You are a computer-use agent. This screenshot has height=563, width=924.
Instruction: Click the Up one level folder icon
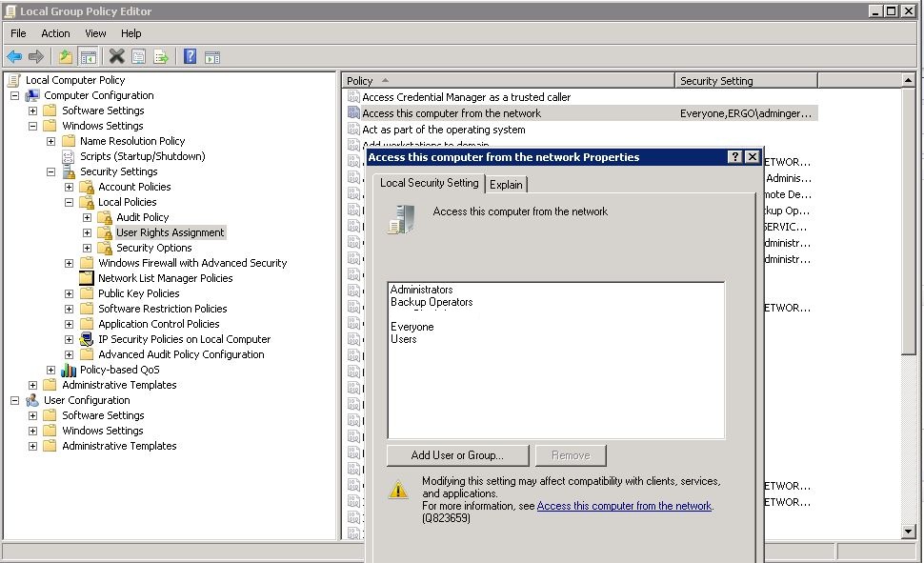tap(64, 57)
